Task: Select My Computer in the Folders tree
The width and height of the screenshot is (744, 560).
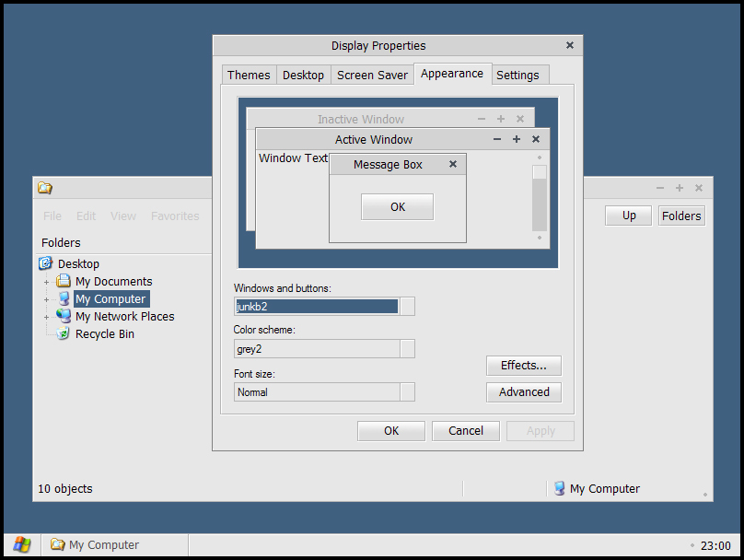Action: point(111,299)
